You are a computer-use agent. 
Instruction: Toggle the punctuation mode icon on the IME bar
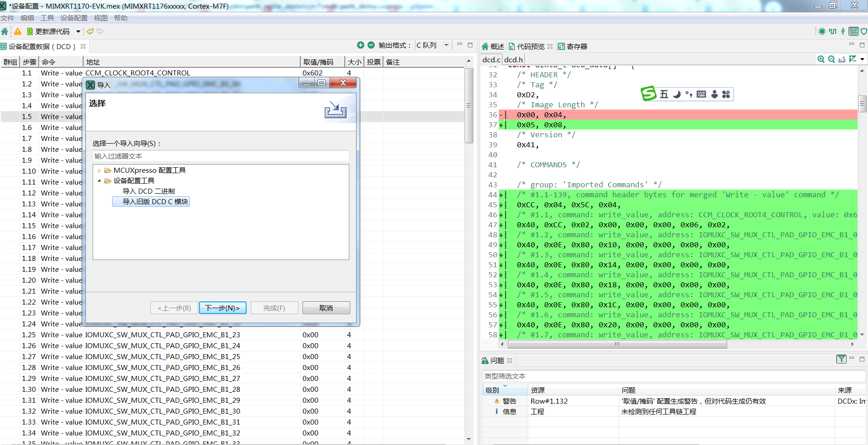(x=689, y=94)
